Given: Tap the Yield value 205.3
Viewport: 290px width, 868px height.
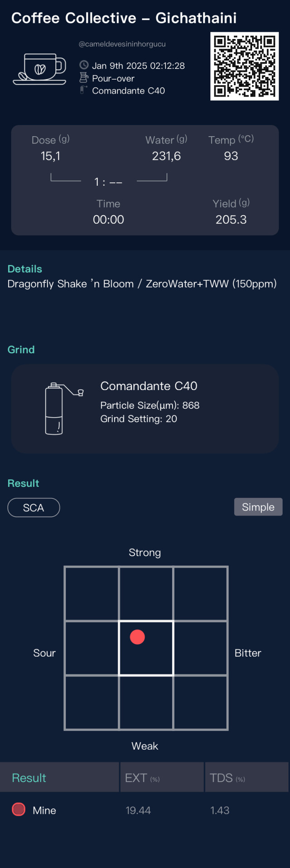Looking at the screenshot, I should [231, 219].
